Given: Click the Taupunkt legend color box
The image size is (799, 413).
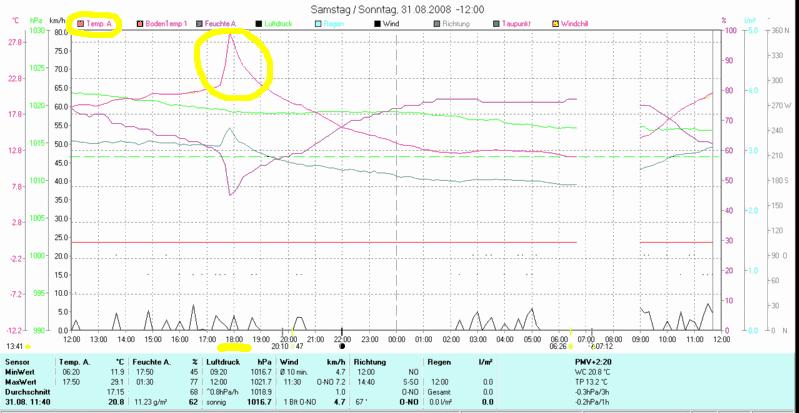Looking at the screenshot, I should coord(495,22).
